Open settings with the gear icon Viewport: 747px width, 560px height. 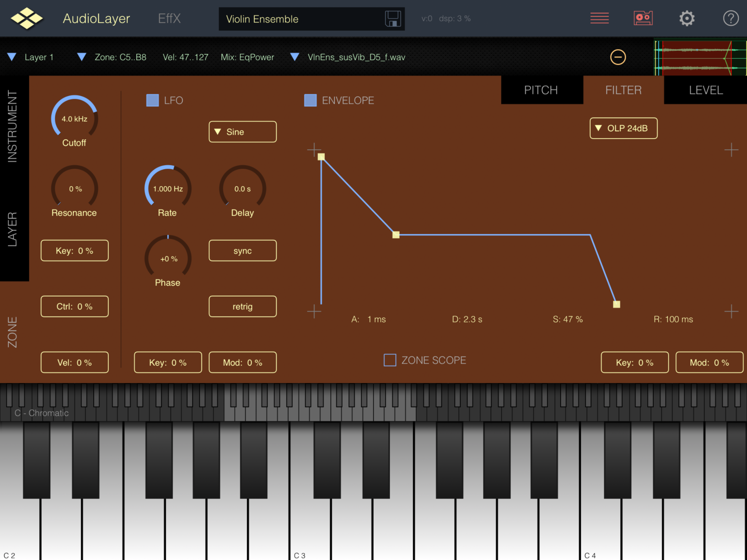click(x=687, y=18)
